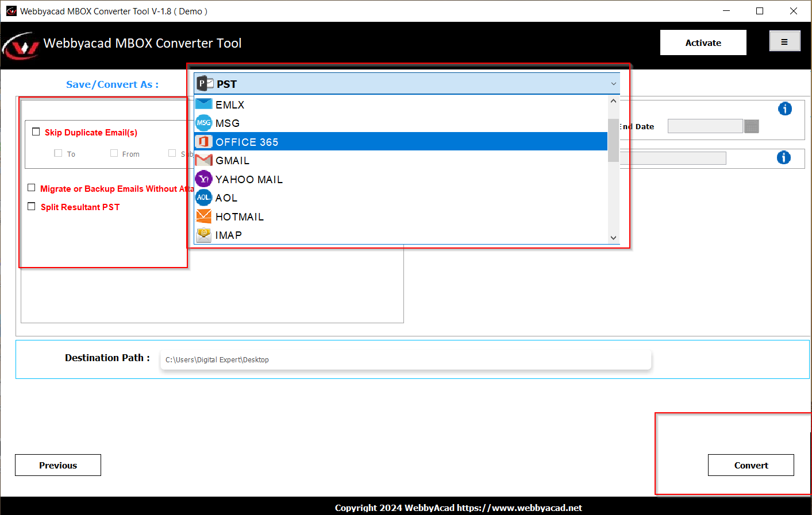Click the Activate license button
Image resolution: width=812 pixels, height=515 pixels.
[x=703, y=42]
